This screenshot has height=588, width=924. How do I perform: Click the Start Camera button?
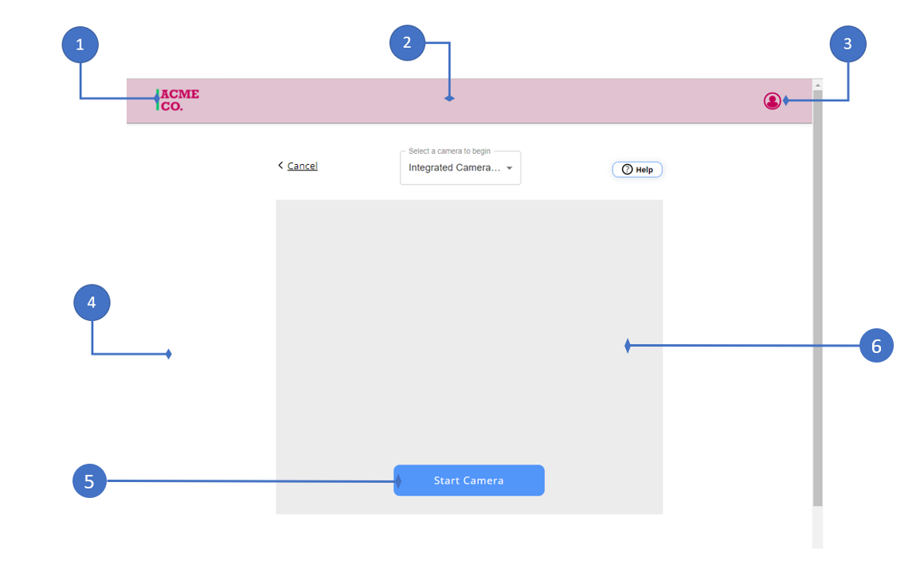(469, 480)
